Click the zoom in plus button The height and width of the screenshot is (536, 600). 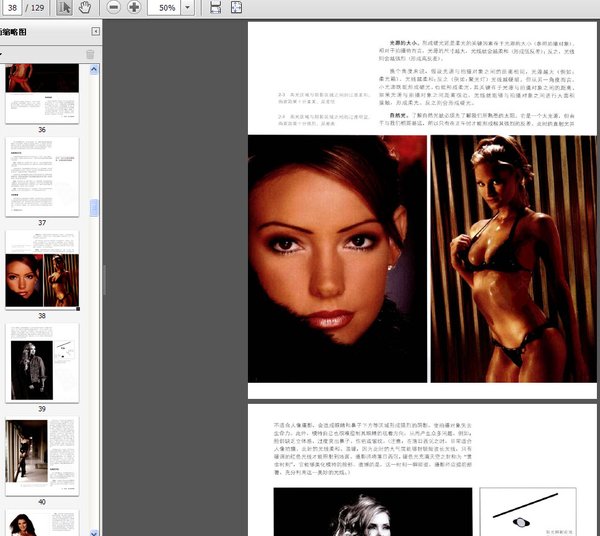[134, 7]
